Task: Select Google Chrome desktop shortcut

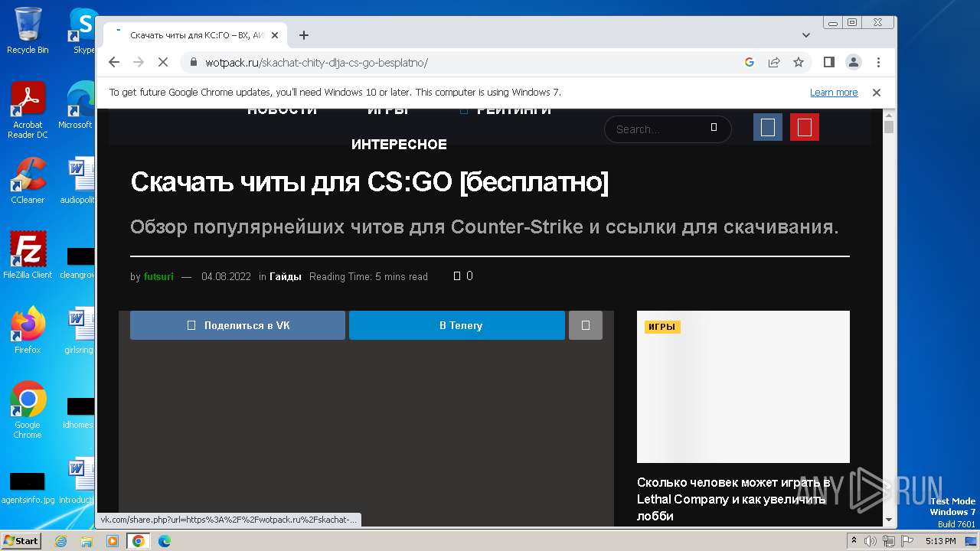Action: (x=28, y=410)
